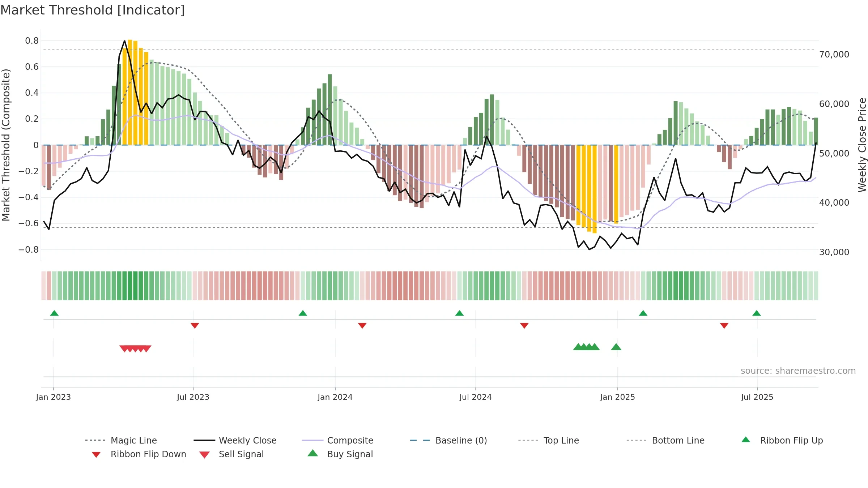Click the red triangle icon beside Ribbon Flip Down

click(x=96, y=455)
